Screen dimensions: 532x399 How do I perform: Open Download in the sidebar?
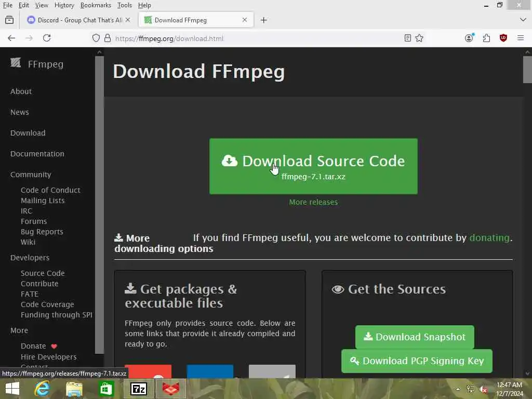28,133
